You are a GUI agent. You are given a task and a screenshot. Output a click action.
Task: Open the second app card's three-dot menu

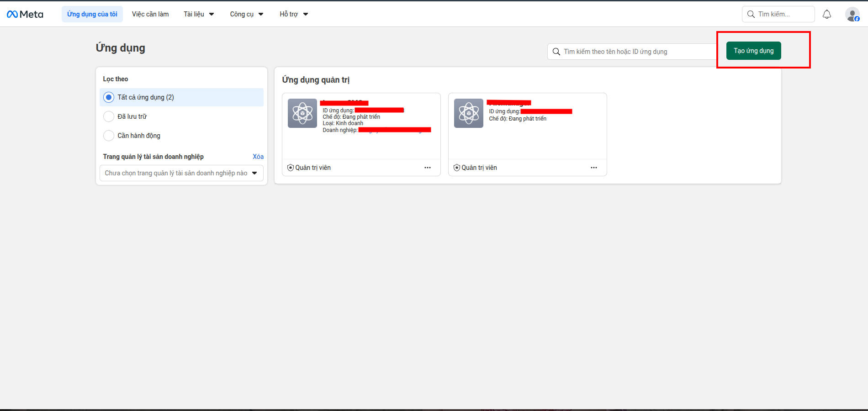593,168
